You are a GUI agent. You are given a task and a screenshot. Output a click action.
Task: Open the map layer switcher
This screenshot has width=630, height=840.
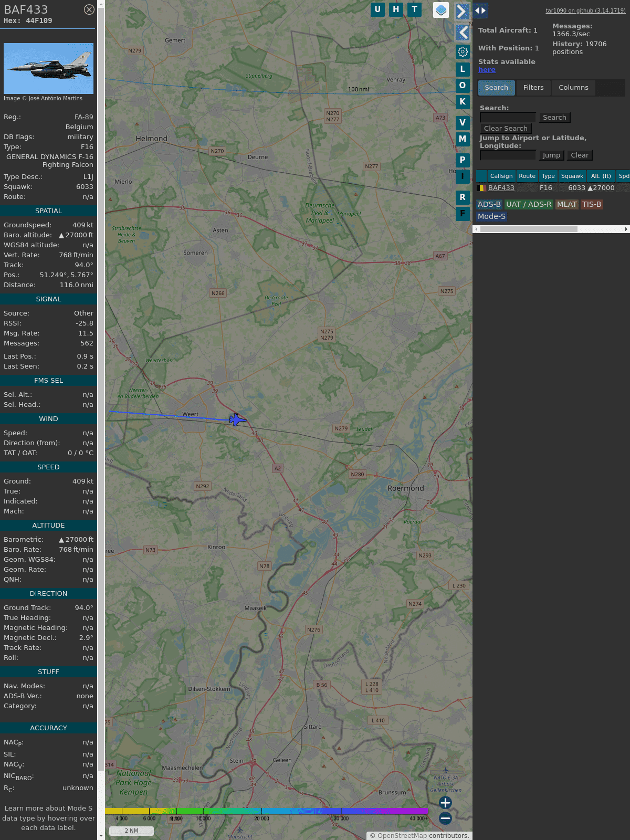point(441,10)
